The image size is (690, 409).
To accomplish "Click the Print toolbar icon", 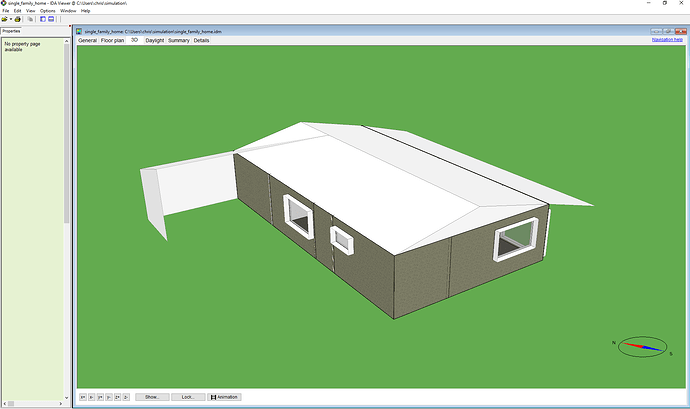I will click(x=18, y=19).
